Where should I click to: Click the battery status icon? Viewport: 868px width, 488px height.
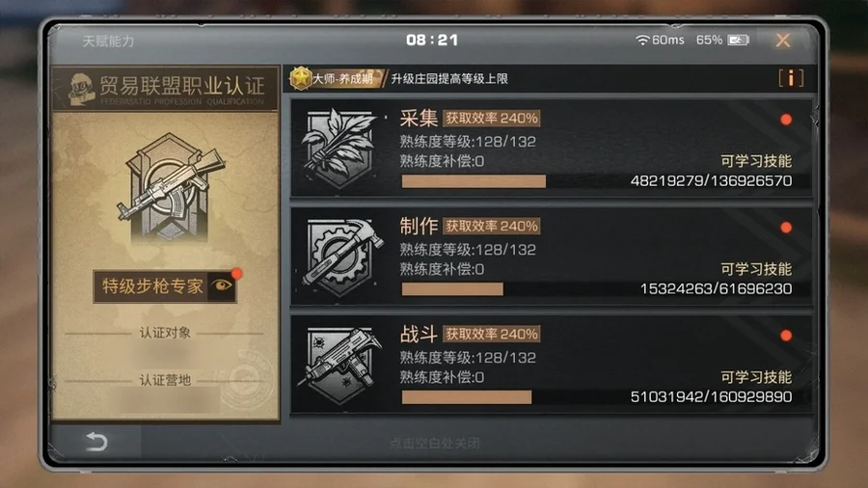[738, 40]
